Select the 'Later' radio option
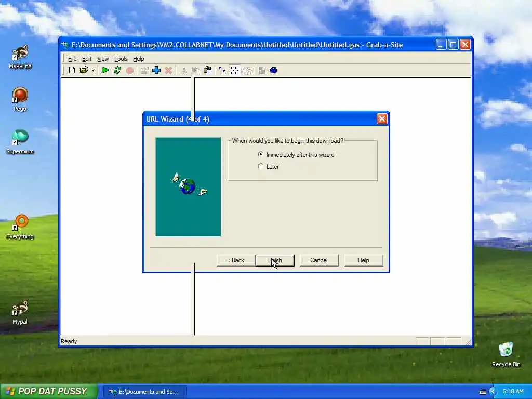This screenshot has width=532, height=399. tap(269, 167)
